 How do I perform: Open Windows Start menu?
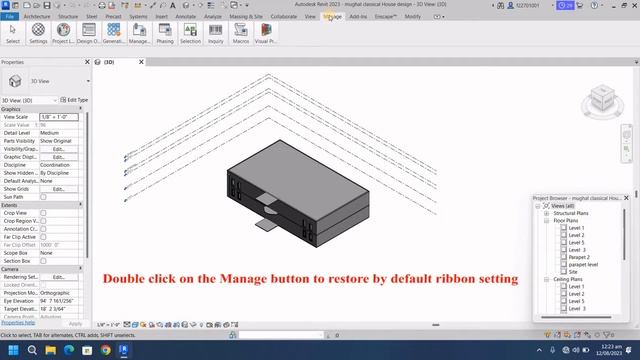(x=13, y=350)
